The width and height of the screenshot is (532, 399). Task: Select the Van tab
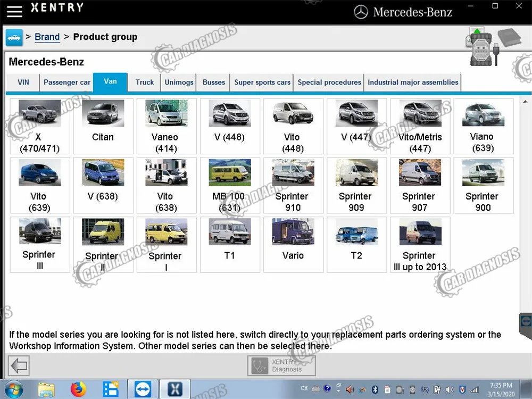click(110, 81)
